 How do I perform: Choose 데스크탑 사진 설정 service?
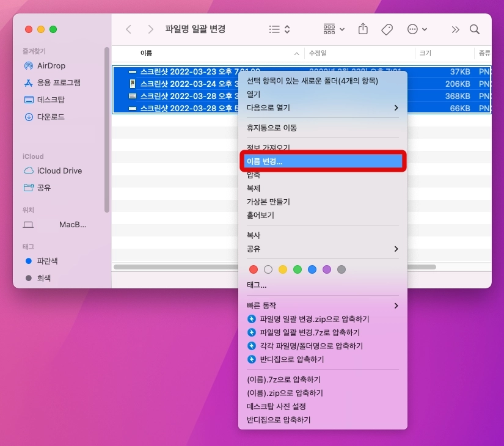(x=323, y=407)
